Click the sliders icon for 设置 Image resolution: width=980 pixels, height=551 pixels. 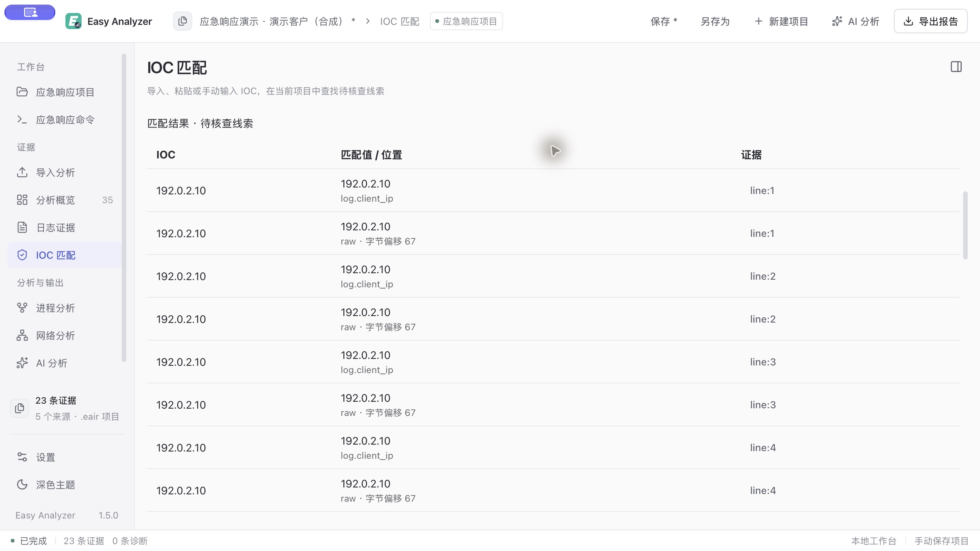coord(22,457)
